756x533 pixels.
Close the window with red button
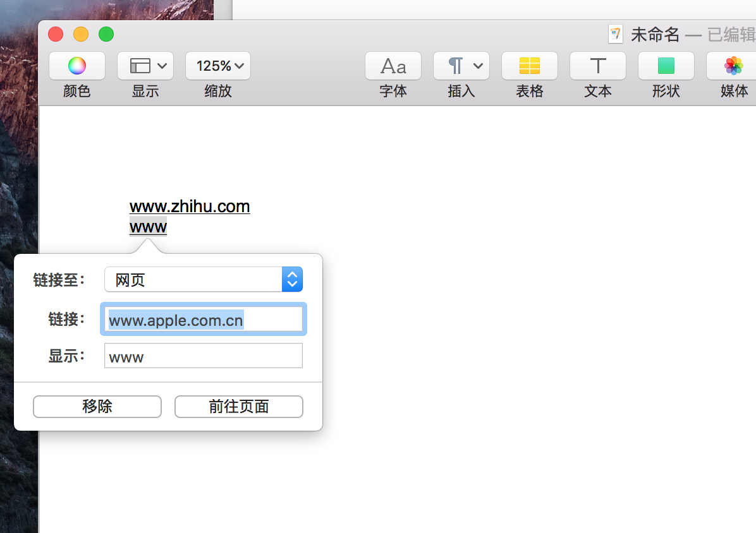pos(56,34)
